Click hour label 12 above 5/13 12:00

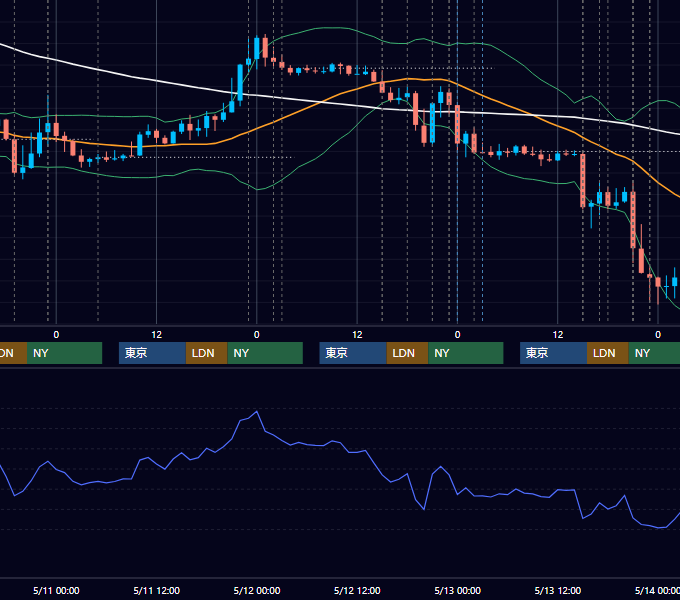coord(558,335)
